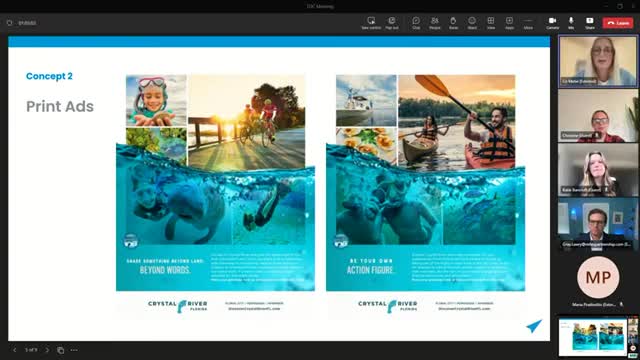Go to the previous slide

click(x=15, y=350)
